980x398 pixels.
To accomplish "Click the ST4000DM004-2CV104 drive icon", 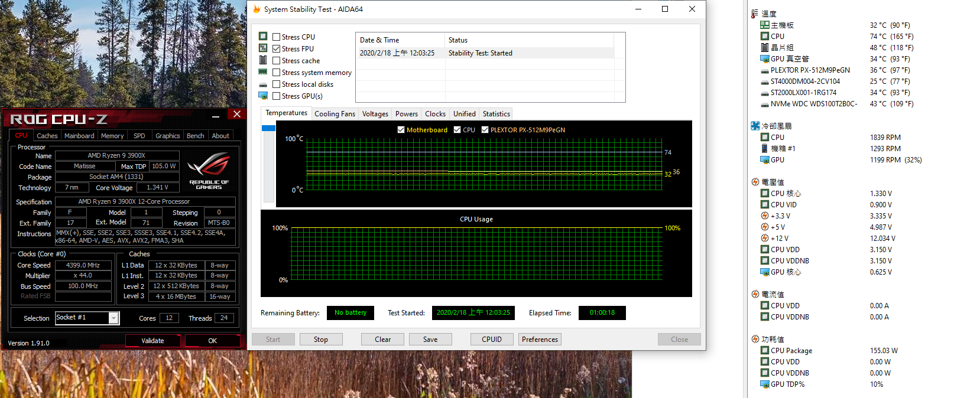I will click(x=765, y=81).
